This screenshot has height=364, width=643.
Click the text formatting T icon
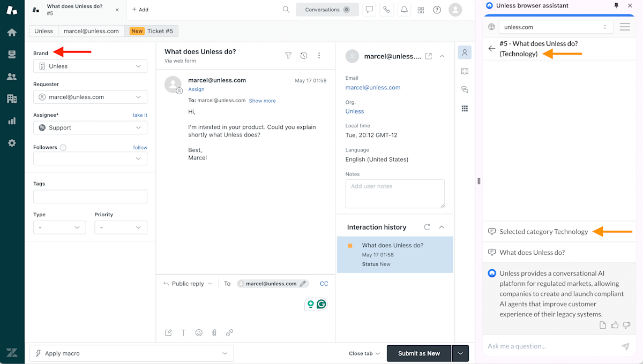(183, 332)
